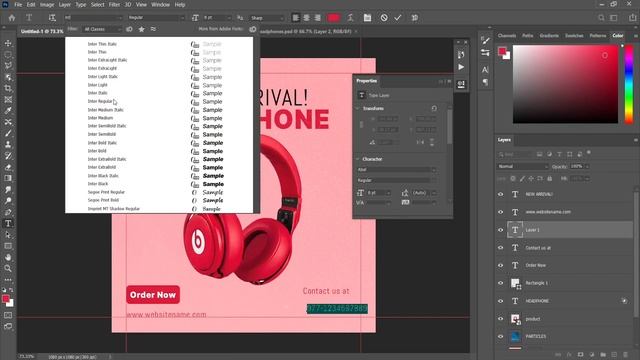Collapse the Character section in Properties
Image resolution: width=640 pixels, height=360 pixels.
[x=358, y=159]
